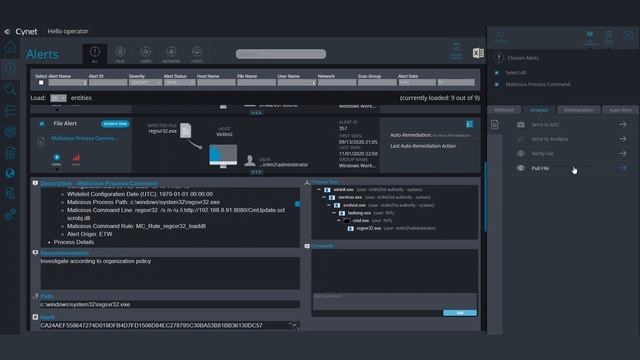
Task: Click the Send to SOC arrow
Action: coord(622,124)
